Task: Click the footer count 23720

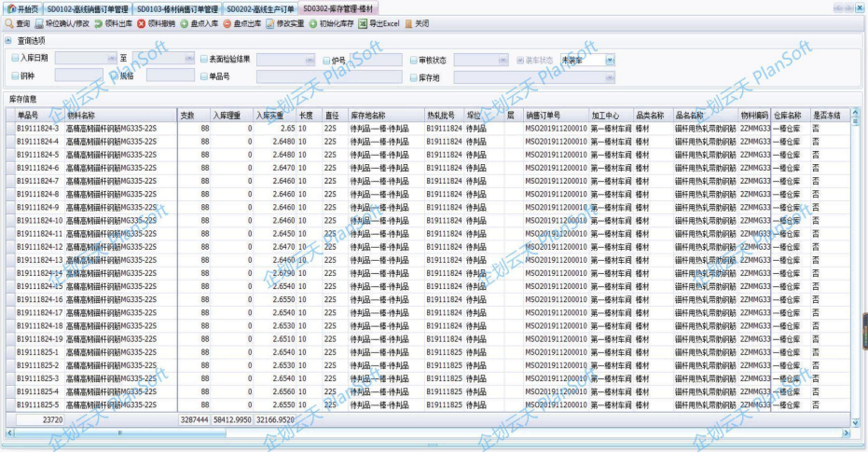Action: pos(39,420)
